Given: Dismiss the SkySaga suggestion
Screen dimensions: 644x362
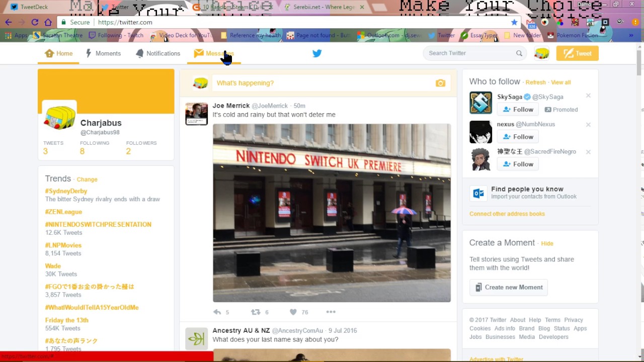Looking at the screenshot, I should pos(588,96).
